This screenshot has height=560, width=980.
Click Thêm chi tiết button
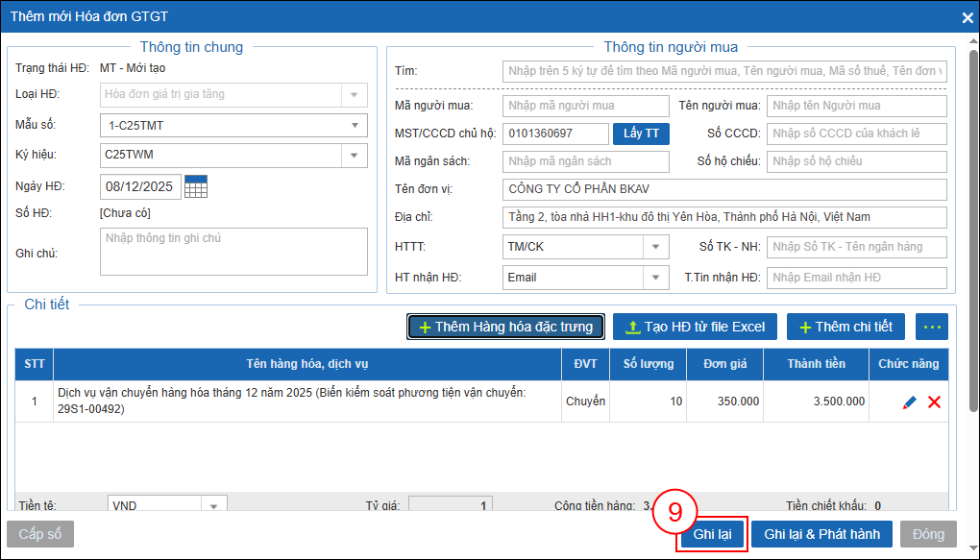845,327
